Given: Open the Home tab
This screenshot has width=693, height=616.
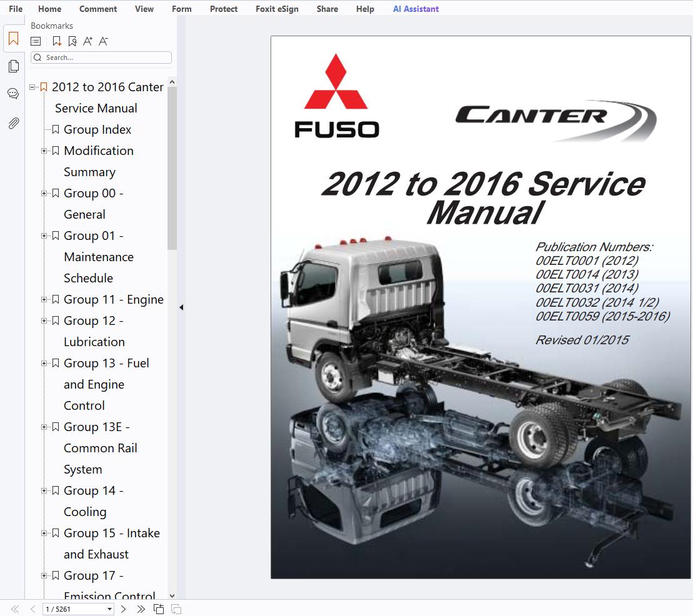Looking at the screenshot, I should tap(49, 9).
